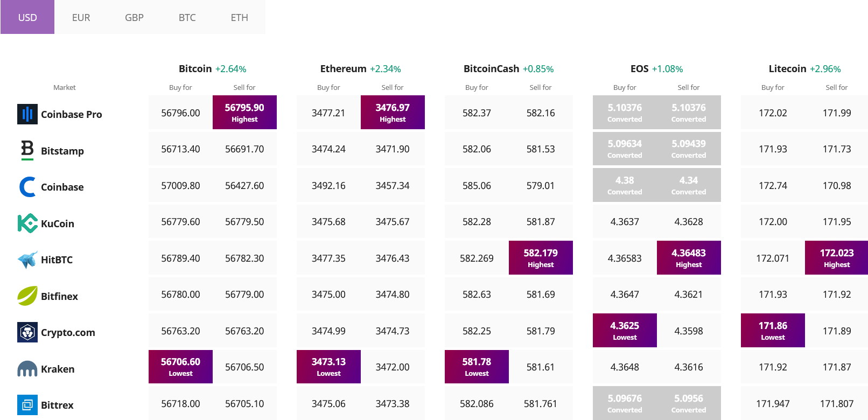The height and width of the screenshot is (420, 868).
Task: Click Coinbase Pro Bitcoin buy price 56796.00
Action: pyautogui.click(x=180, y=113)
